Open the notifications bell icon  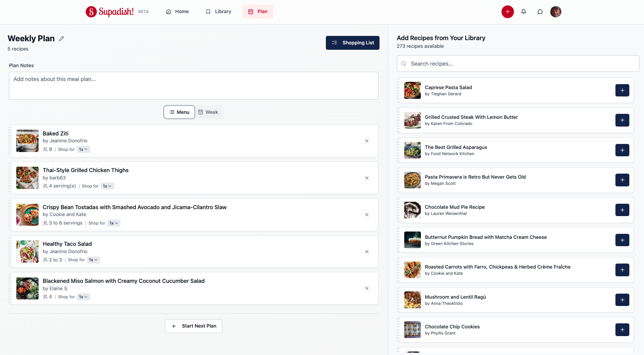click(x=524, y=12)
